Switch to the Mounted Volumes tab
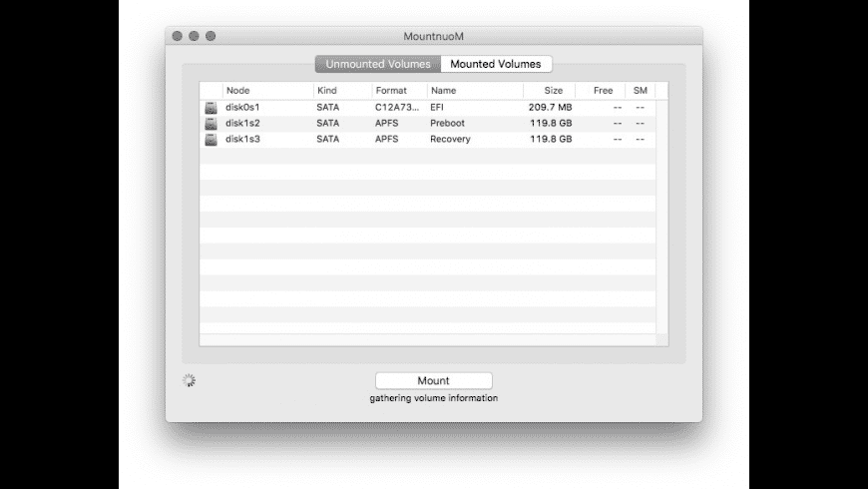868x489 pixels. (496, 64)
